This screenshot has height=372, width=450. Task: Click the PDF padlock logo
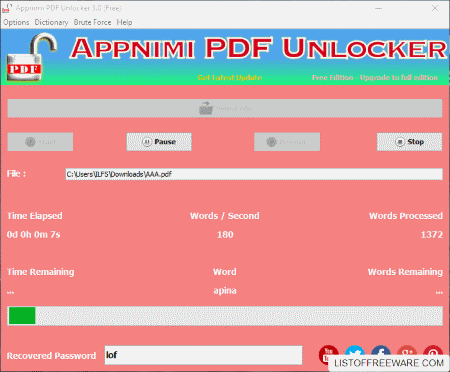coord(31,57)
